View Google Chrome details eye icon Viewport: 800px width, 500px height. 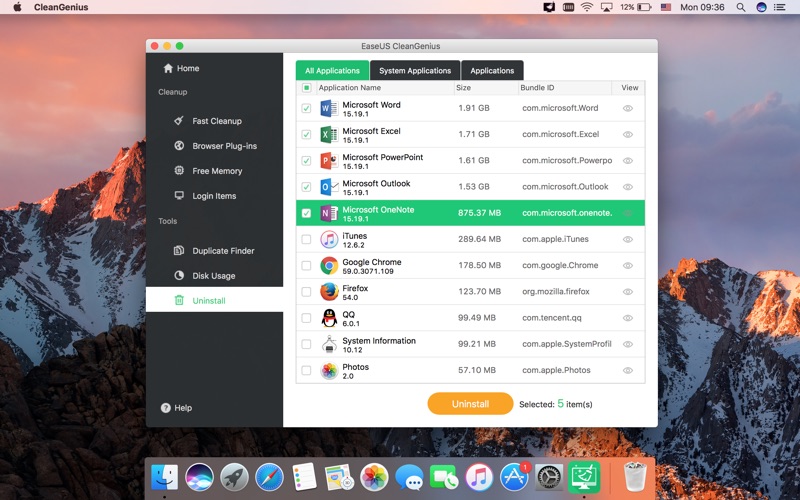pos(628,265)
